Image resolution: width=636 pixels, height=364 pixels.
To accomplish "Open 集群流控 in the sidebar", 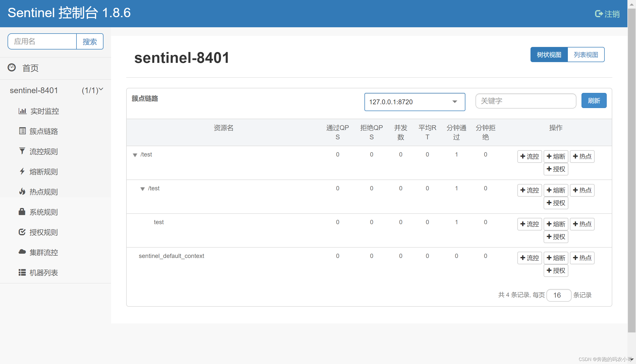I will coord(44,252).
